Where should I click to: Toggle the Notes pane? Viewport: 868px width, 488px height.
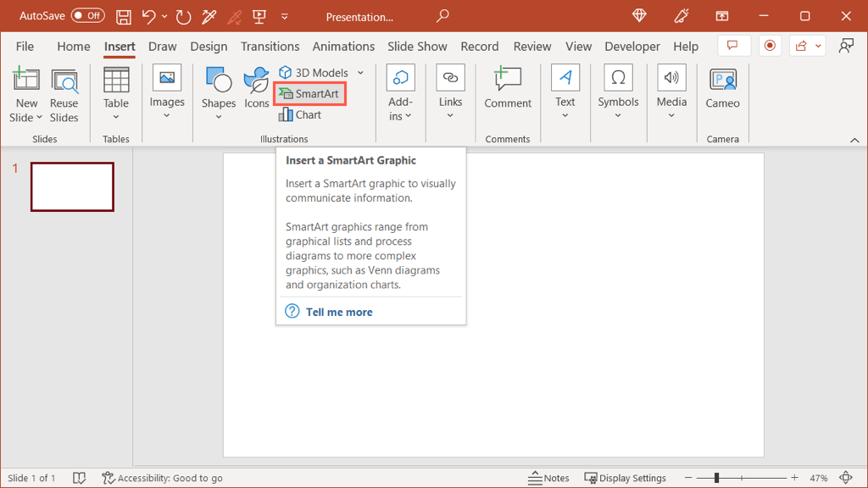[x=548, y=478]
